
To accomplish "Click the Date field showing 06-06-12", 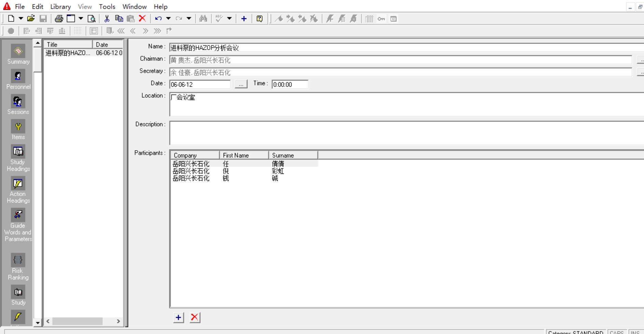I will tap(200, 84).
